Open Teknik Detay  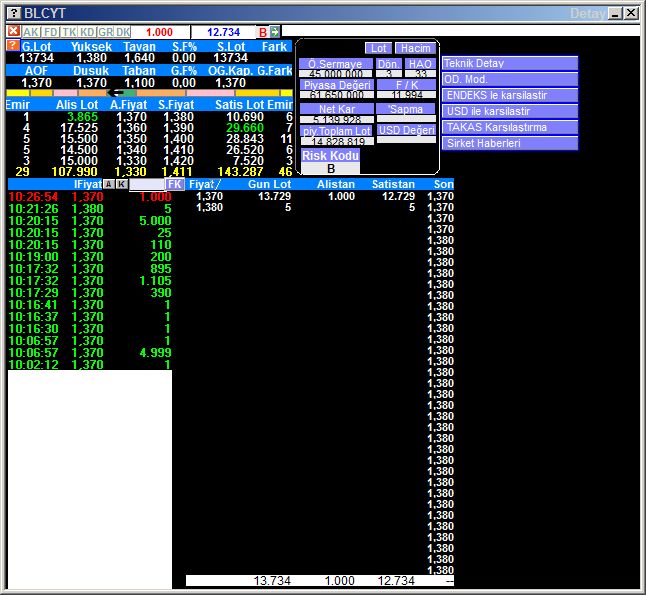[x=510, y=63]
